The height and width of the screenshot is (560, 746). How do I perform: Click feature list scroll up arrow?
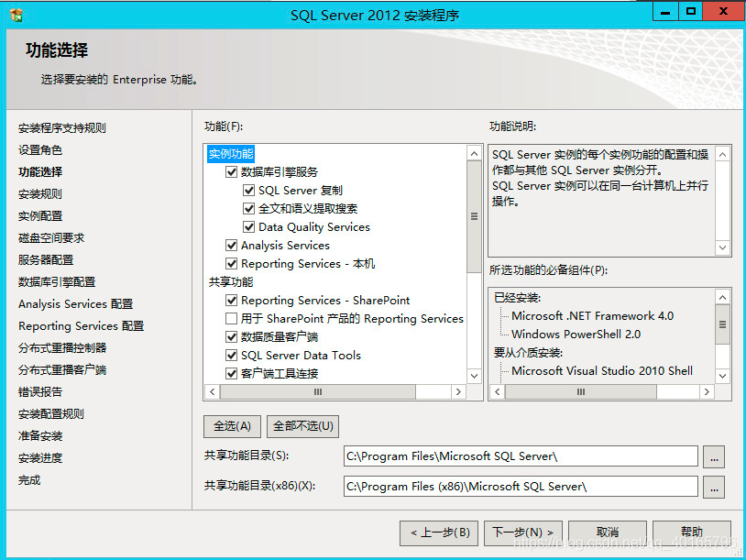(x=474, y=153)
